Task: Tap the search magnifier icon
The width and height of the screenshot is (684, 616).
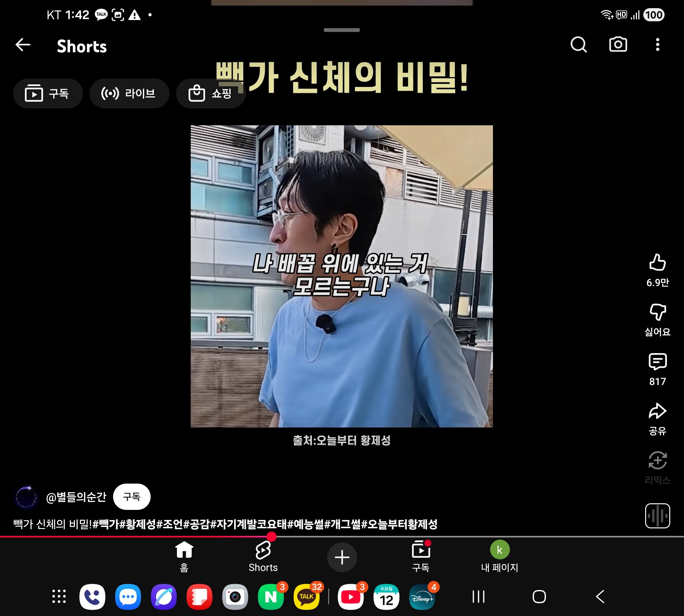Action: click(x=578, y=45)
